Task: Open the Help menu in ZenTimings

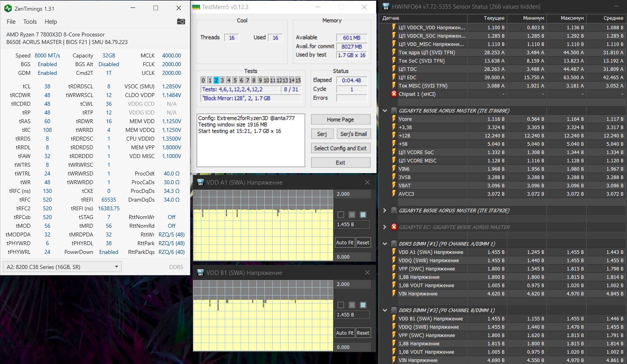Action: tap(51, 22)
